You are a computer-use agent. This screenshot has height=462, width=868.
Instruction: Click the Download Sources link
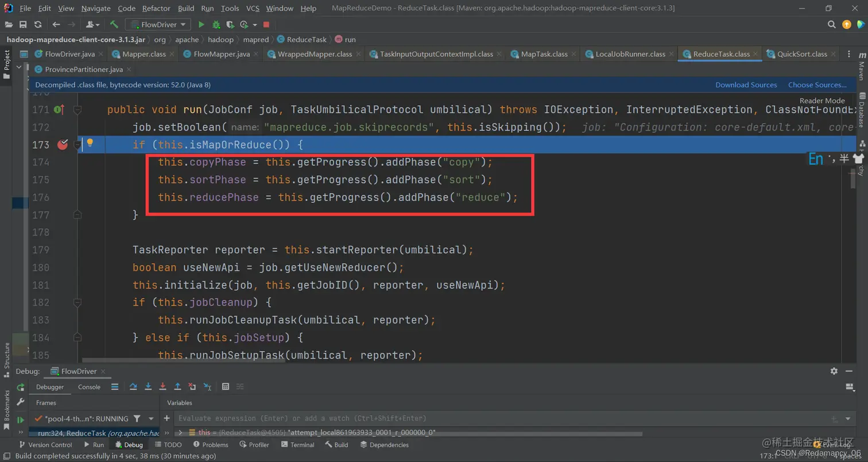pyautogui.click(x=746, y=85)
